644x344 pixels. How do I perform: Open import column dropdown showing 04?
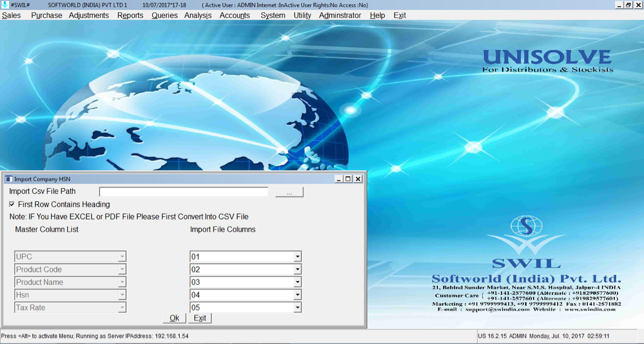tap(297, 295)
